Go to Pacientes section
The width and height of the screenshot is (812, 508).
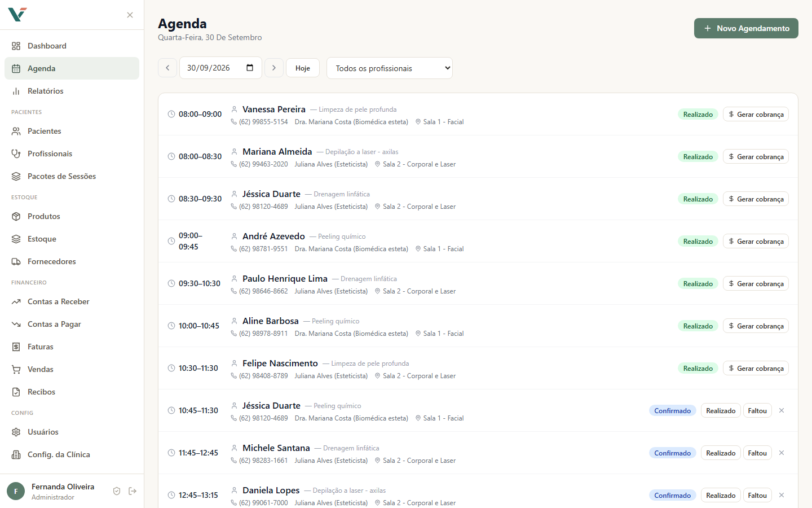click(x=72, y=131)
